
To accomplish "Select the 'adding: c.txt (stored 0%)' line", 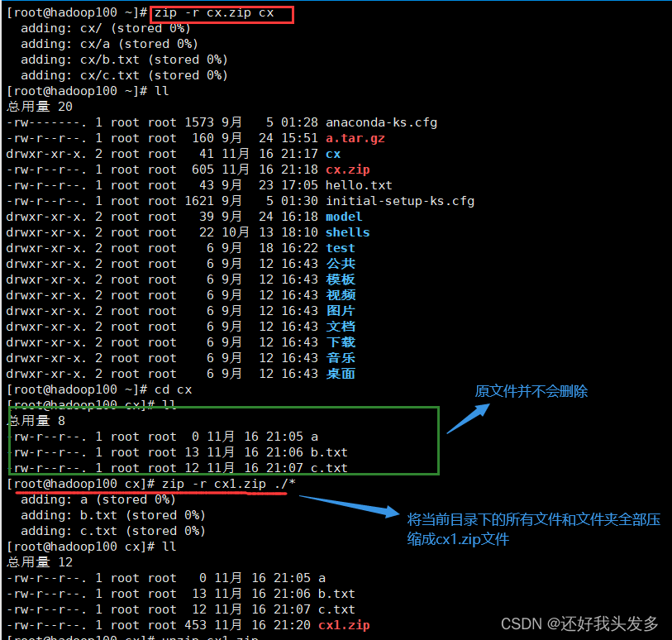I will [x=113, y=531].
